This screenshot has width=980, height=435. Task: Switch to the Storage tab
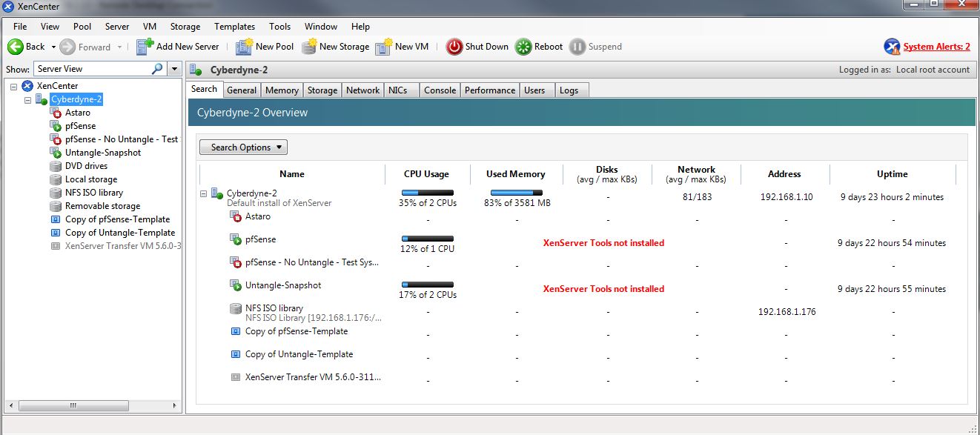(x=322, y=90)
